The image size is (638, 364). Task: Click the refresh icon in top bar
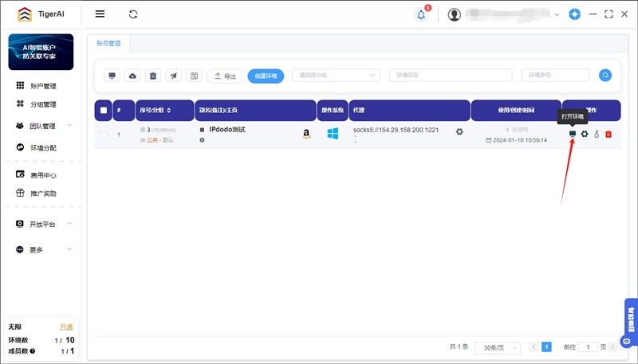pyautogui.click(x=133, y=14)
